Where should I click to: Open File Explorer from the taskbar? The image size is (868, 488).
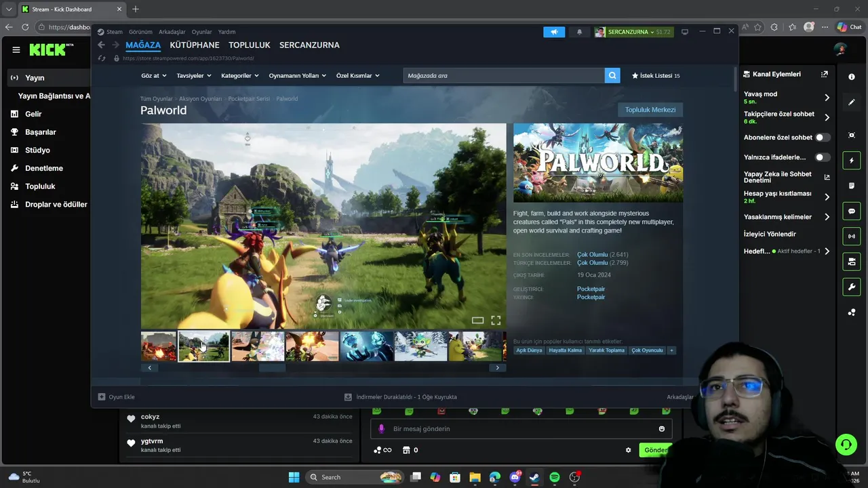[x=475, y=477]
